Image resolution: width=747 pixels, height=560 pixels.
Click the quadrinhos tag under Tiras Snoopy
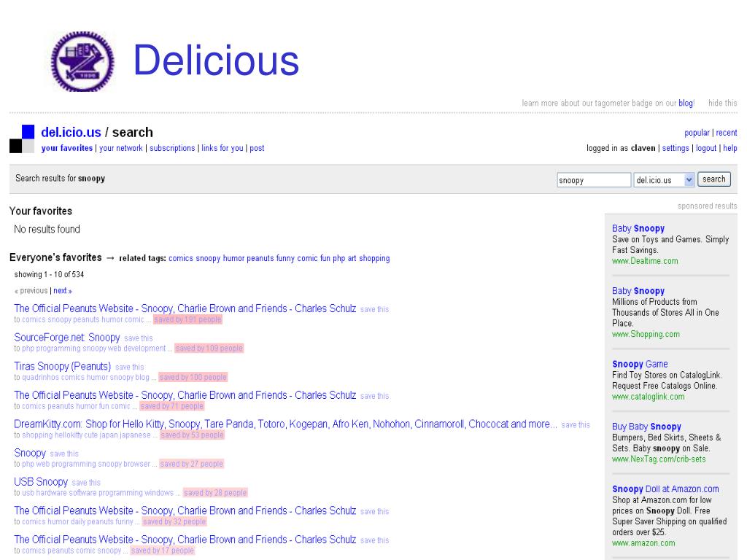coord(41,377)
